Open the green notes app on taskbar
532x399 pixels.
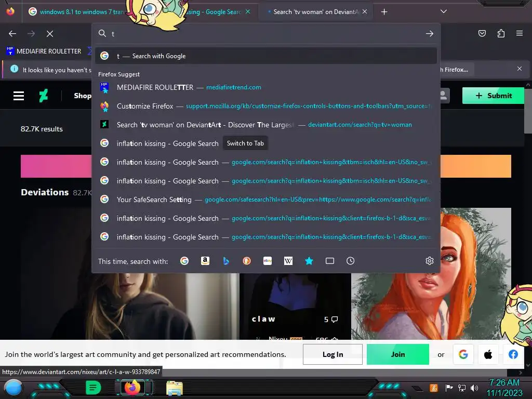94,388
